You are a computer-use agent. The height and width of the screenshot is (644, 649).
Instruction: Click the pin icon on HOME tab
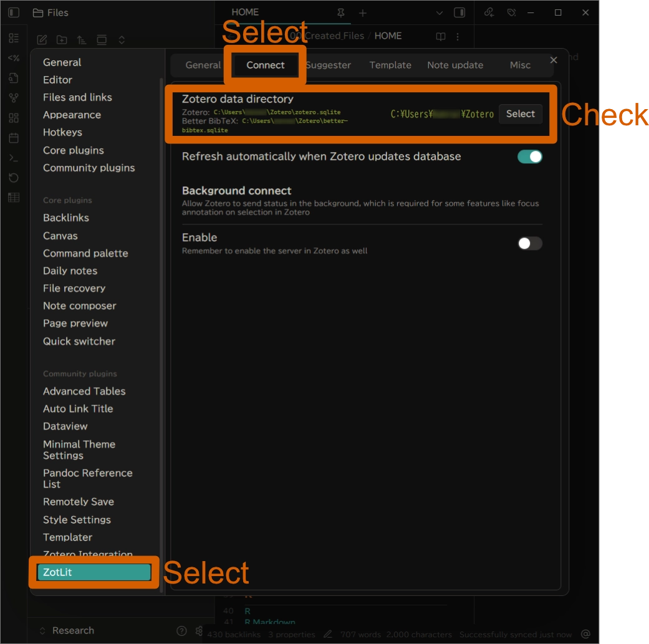340,12
